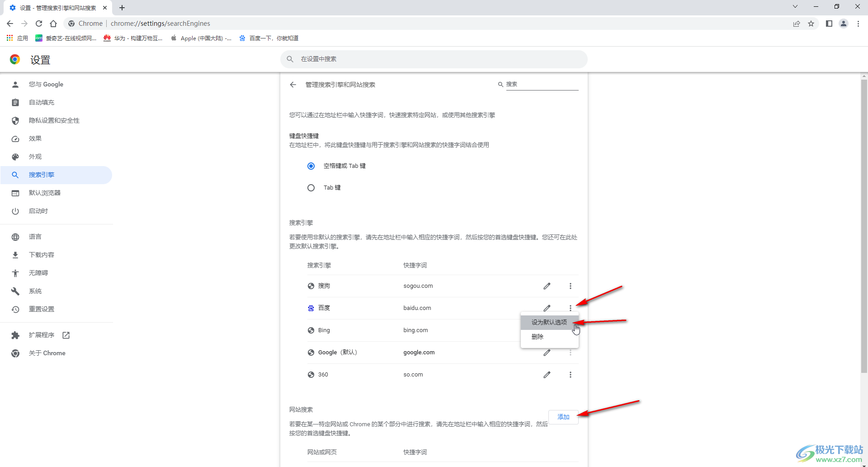
Task: Choose 设为默认选项 in context menu
Action: click(x=549, y=322)
